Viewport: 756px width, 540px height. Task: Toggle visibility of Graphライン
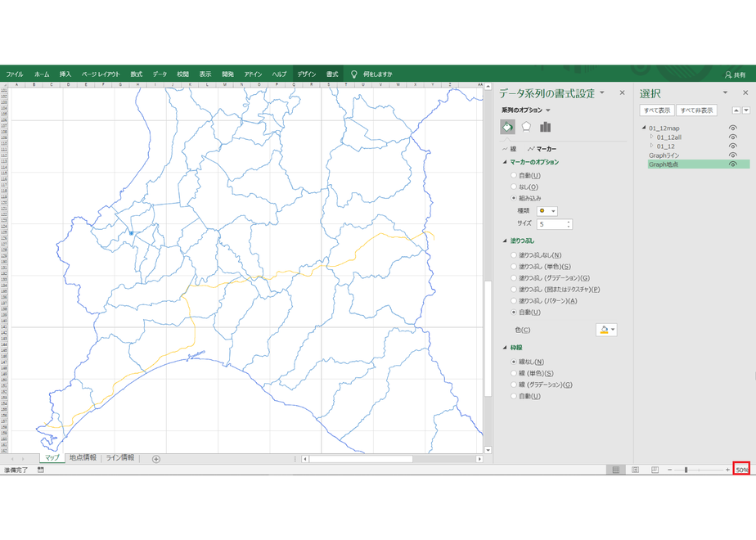pos(733,155)
